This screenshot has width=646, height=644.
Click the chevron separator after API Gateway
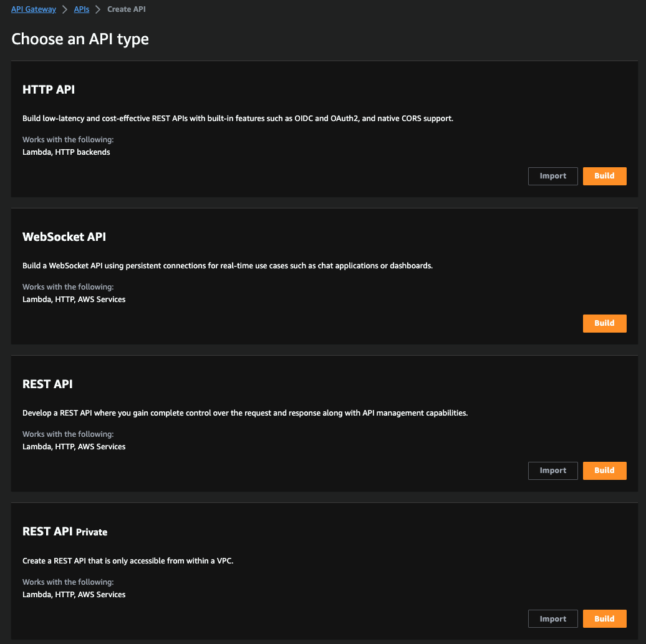(65, 9)
